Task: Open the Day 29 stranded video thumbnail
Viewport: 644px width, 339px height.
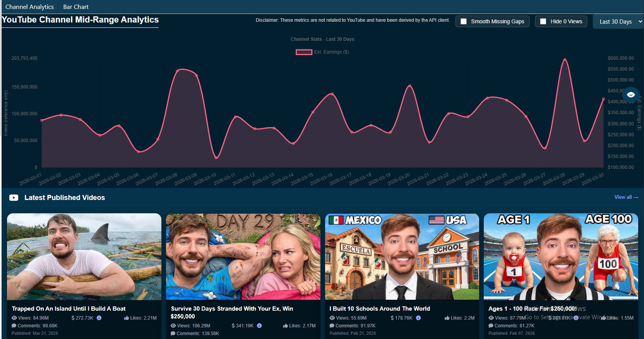Action: (243, 257)
